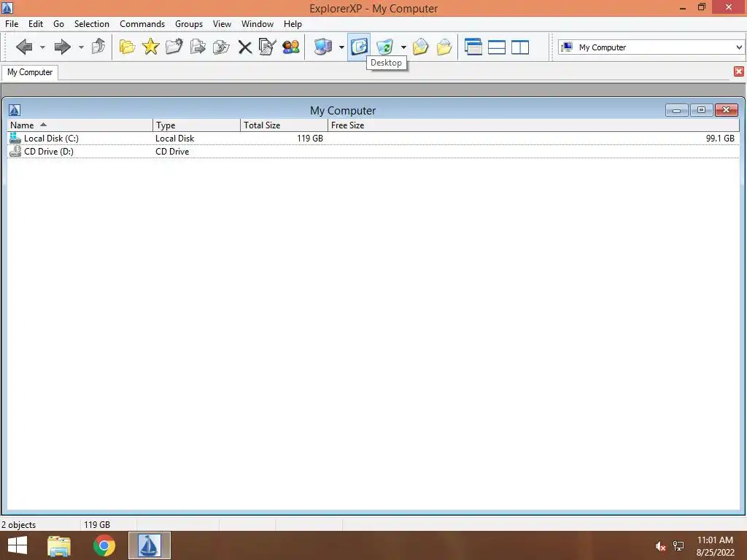Click the 119 GB status bar entry

pyautogui.click(x=97, y=525)
